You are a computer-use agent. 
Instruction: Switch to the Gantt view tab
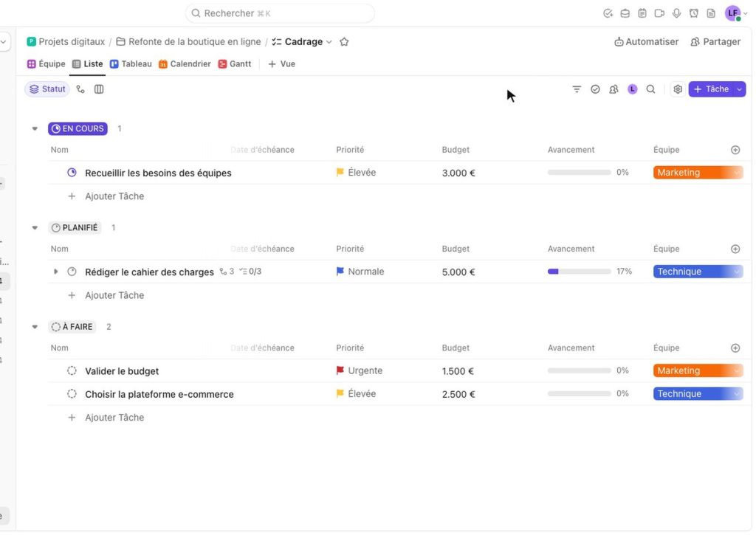click(235, 64)
